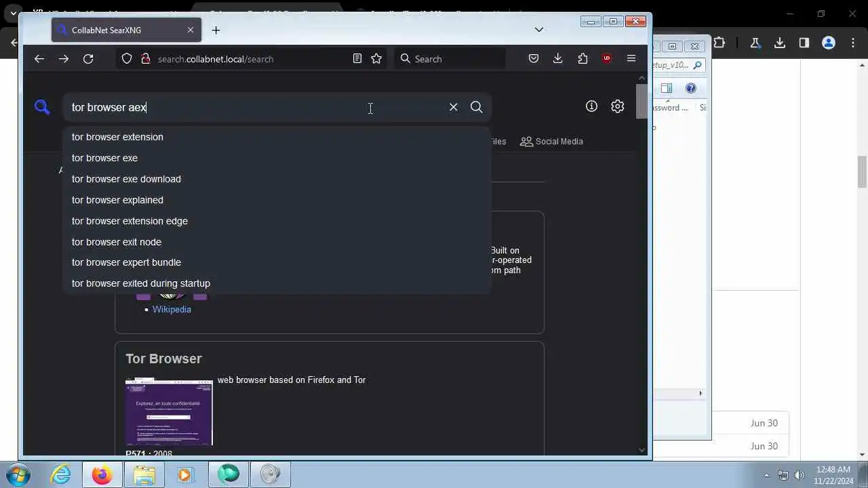Open uBlock Origin extension icon
The height and width of the screenshot is (488, 868).
(x=607, y=59)
